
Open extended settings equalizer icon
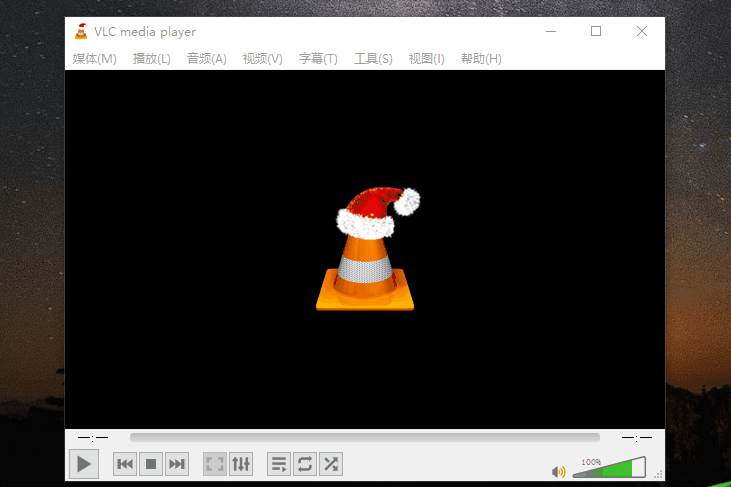click(x=241, y=464)
